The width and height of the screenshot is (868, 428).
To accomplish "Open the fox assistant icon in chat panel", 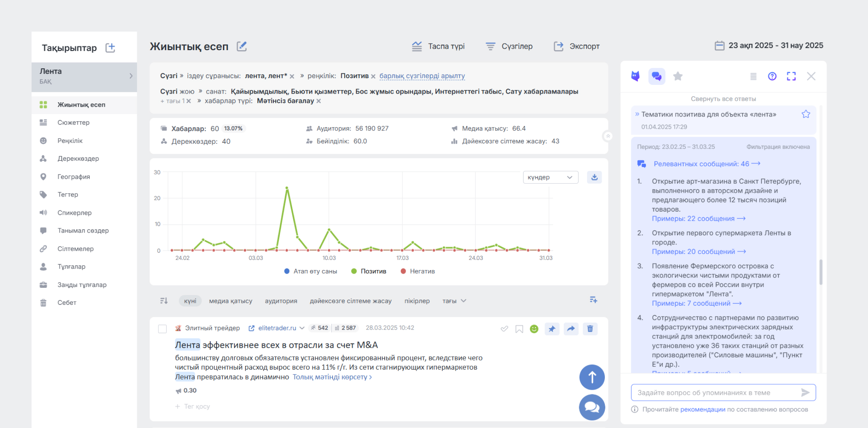I will tap(635, 76).
